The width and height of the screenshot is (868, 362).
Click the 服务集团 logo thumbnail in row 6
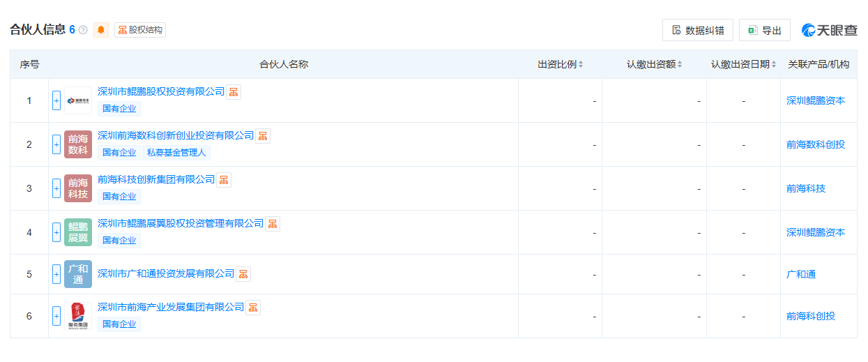(x=78, y=316)
